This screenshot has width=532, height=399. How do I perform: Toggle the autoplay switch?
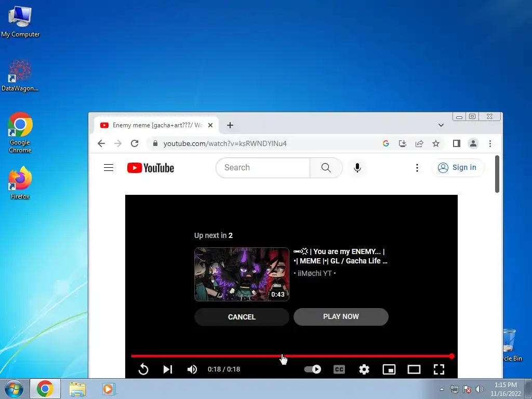point(312,369)
